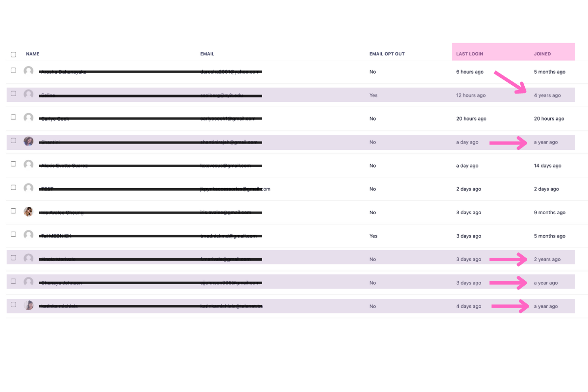Open avatar of user logged in 12 hours ago
Screen dimensions: 588x392
tap(28, 94)
